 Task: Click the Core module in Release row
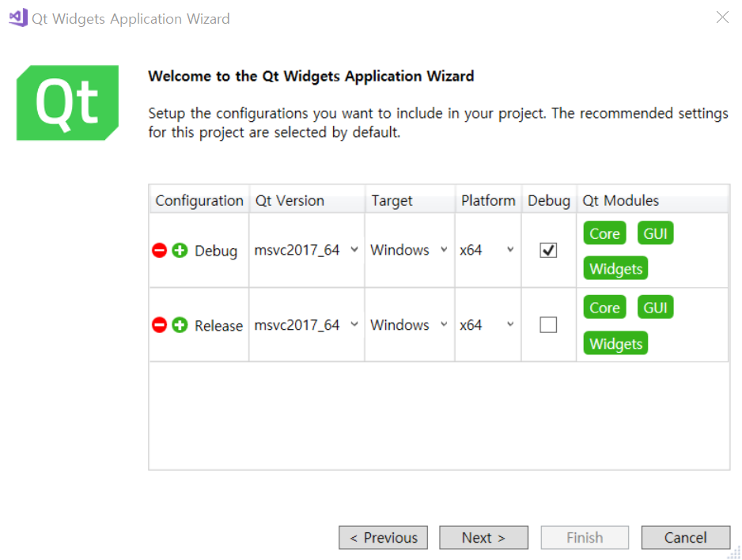(x=605, y=308)
